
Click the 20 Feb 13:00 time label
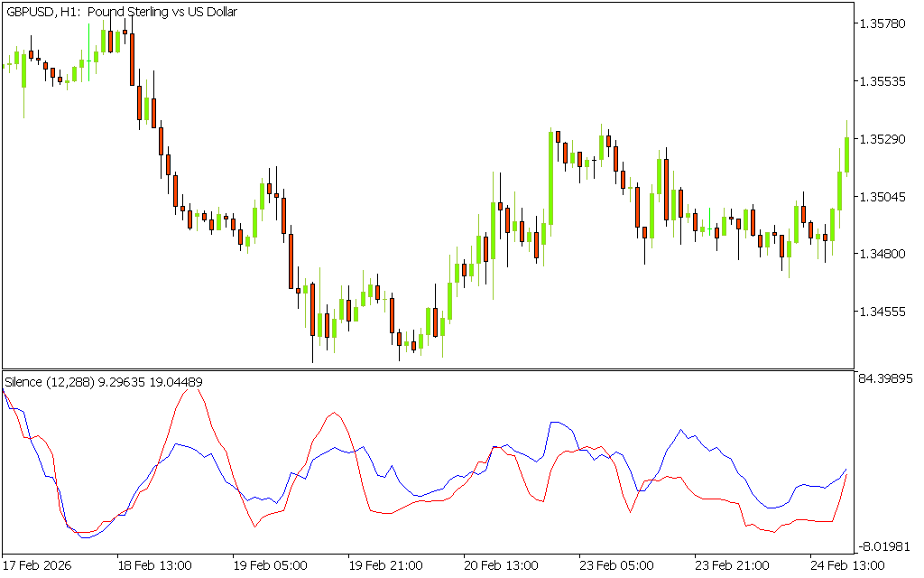pyautogui.click(x=501, y=565)
